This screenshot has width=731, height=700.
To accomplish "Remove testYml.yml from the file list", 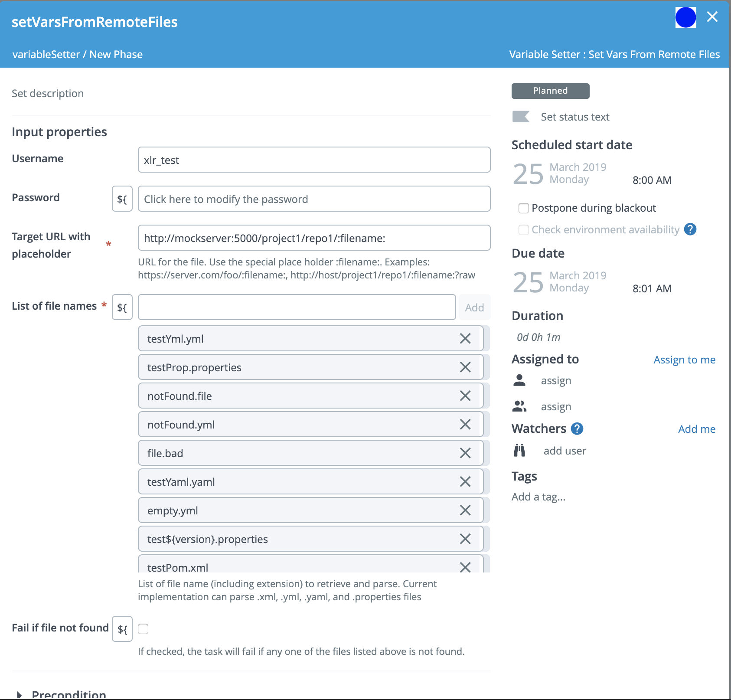I will click(x=465, y=339).
